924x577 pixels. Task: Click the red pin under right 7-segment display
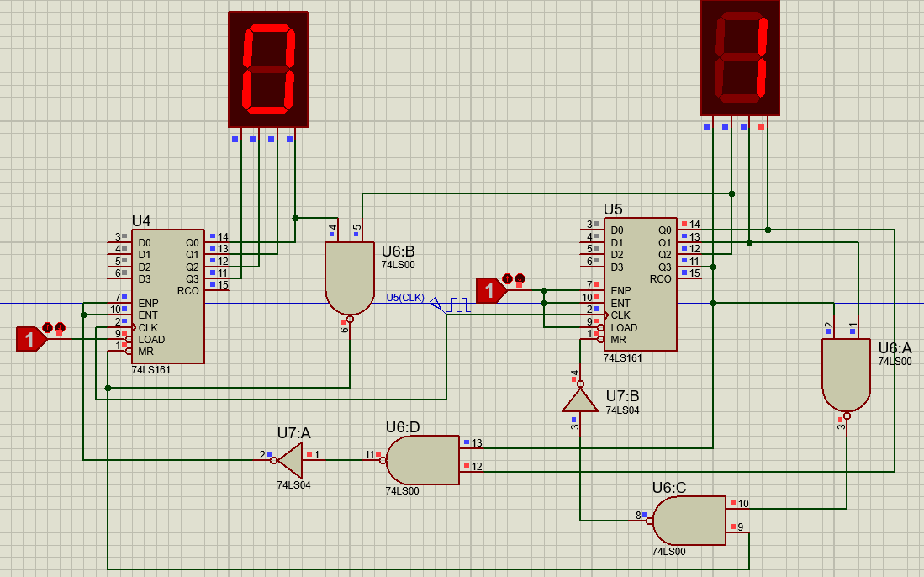[762, 127]
